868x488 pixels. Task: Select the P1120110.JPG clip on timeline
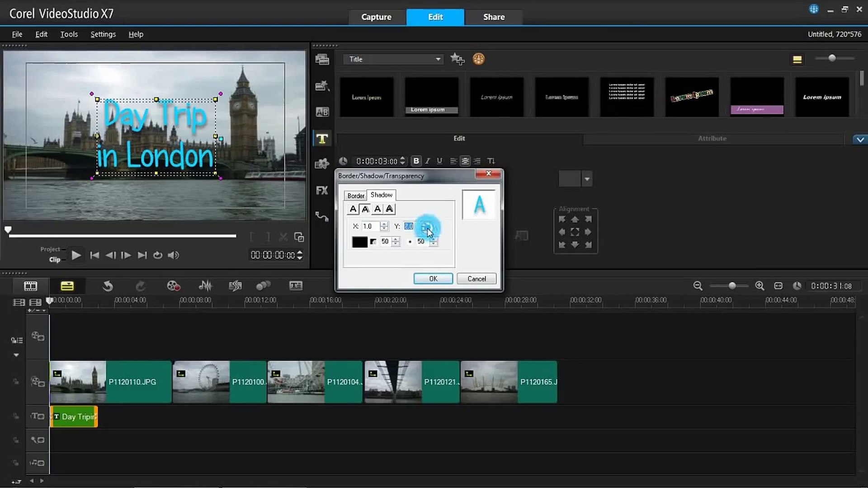click(110, 382)
